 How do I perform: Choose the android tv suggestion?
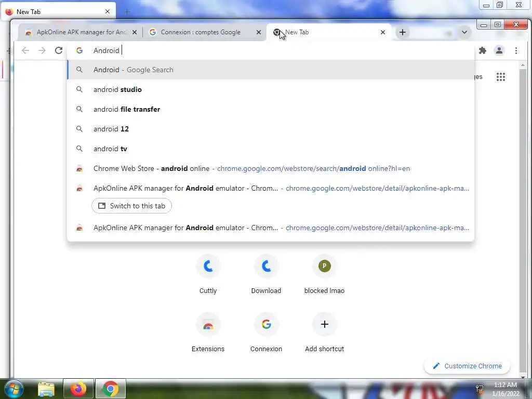[x=271, y=149]
